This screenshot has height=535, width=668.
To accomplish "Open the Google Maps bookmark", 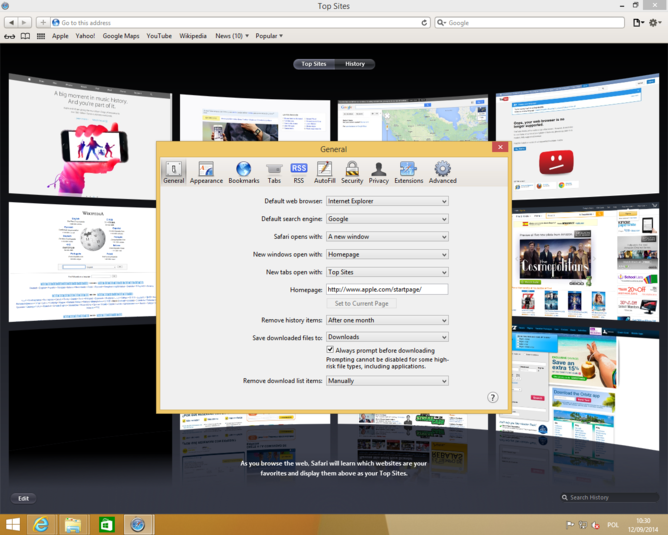I will pos(121,36).
